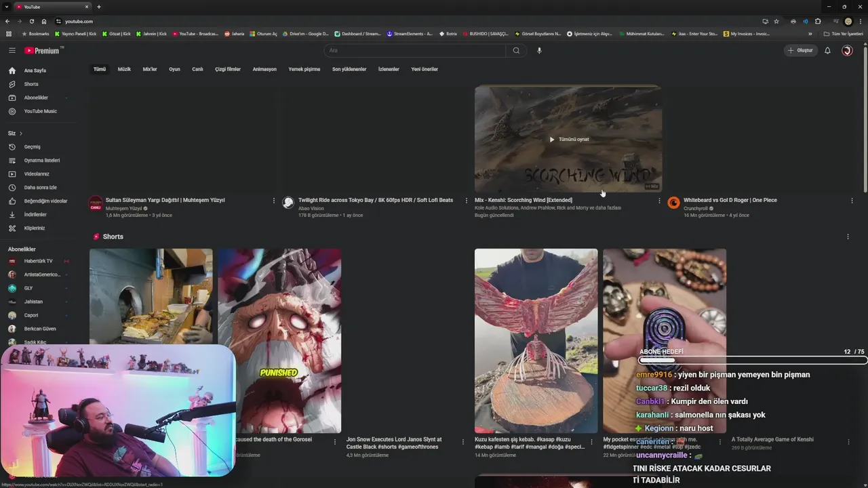Open Muhteşem Yüzyıl channel avatar
This screenshot has height=488, width=868.
coord(96,203)
